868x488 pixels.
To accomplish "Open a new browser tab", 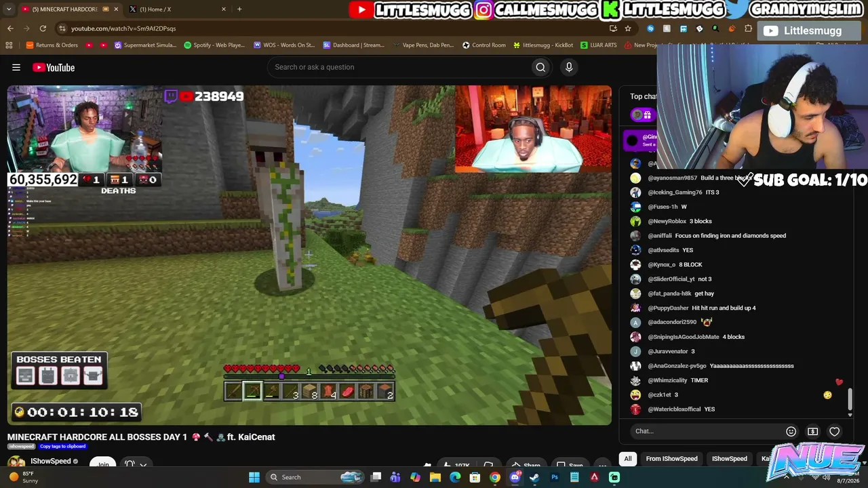I will click(x=239, y=9).
